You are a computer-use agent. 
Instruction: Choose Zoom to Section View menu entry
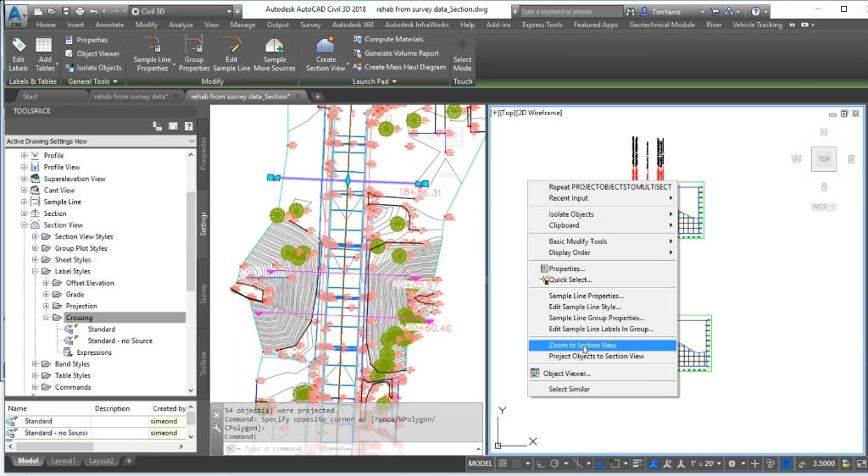click(x=582, y=346)
